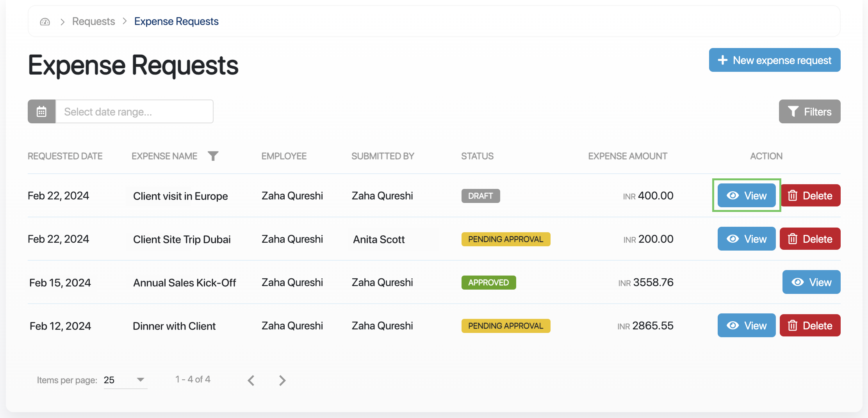Create a New expense request

point(774,60)
